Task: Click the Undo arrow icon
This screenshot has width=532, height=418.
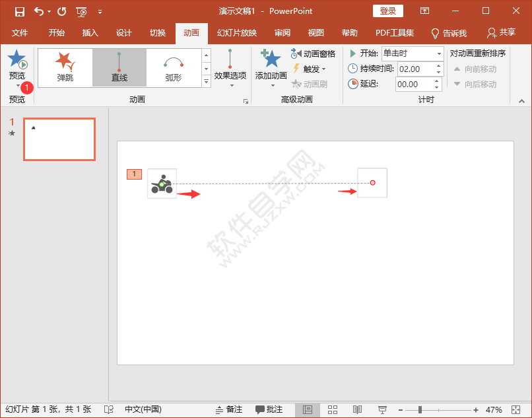Action: (x=39, y=11)
